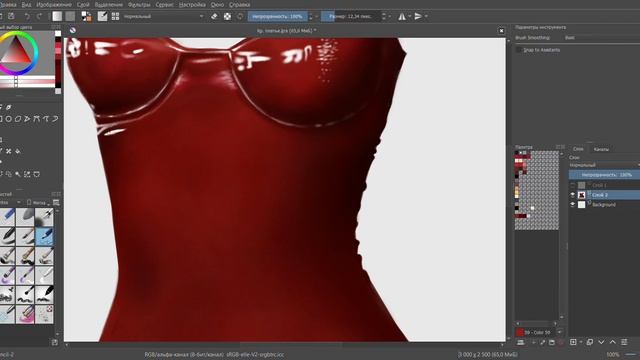Hide the Слой 2 layer

(573, 195)
